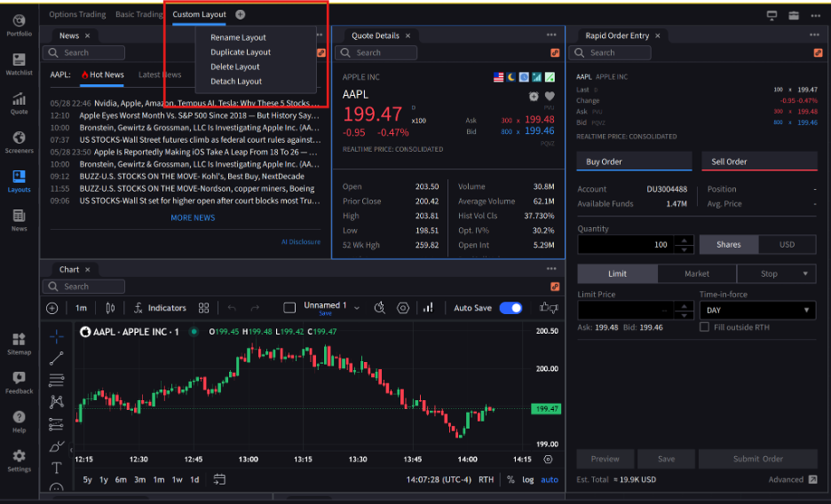Click the Quantity input field
The width and height of the screenshot is (831, 504).
click(626, 245)
